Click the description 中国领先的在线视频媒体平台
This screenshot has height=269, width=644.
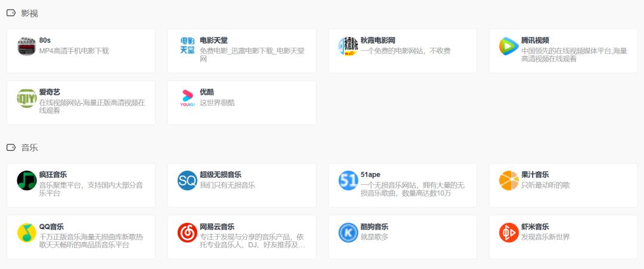(574, 55)
